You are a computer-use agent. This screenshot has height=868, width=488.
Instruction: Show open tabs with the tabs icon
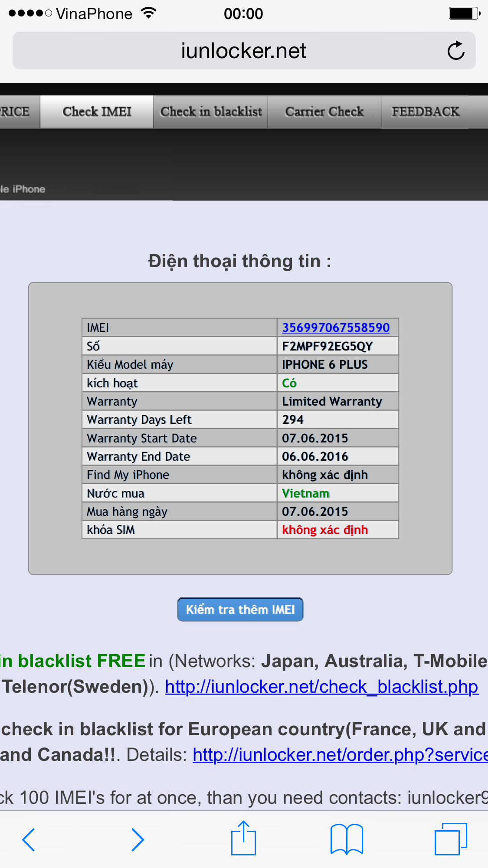pos(450,839)
